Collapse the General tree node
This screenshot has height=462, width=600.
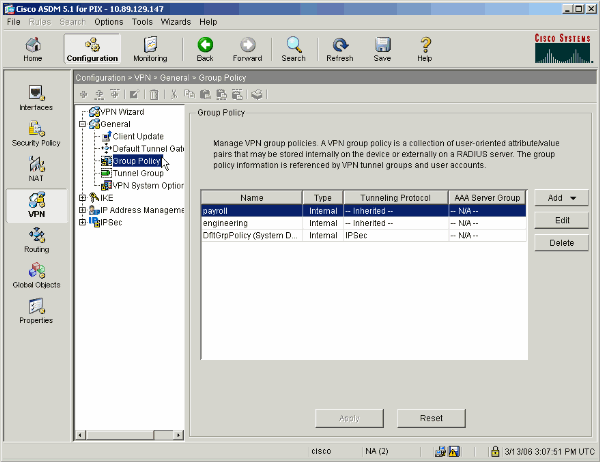coord(82,124)
